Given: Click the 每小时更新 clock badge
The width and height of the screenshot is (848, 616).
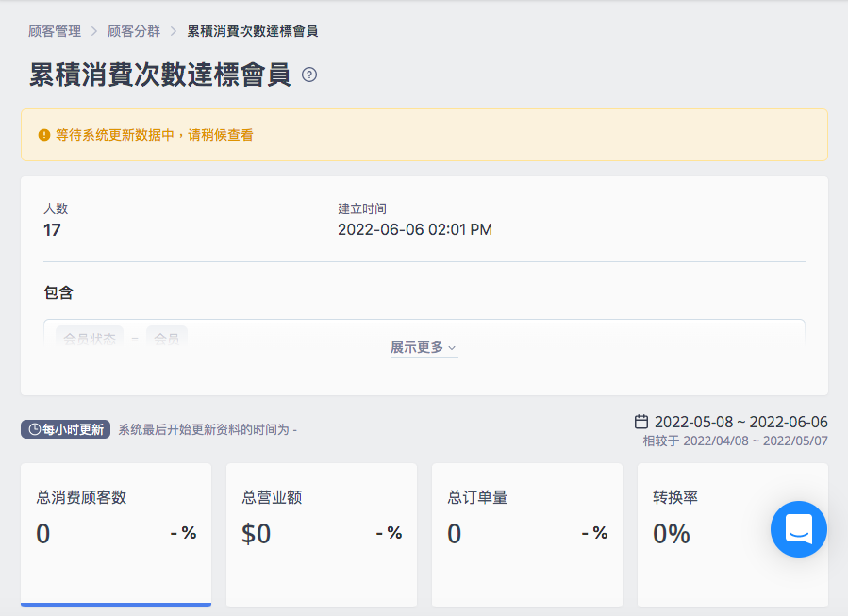Looking at the screenshot, I should point(65,429).
